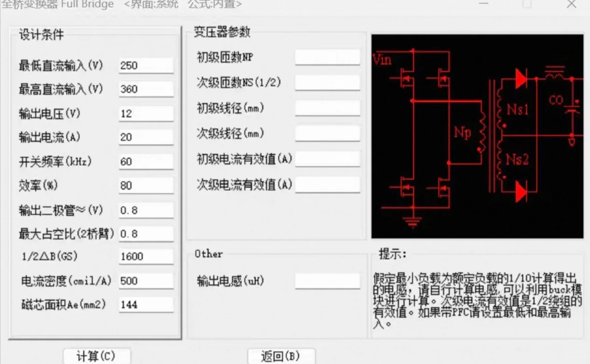Screen dimensions: 590x364
Task: Click the 最低直流输入(V) input field showing 250
Action: coord(146,65)
